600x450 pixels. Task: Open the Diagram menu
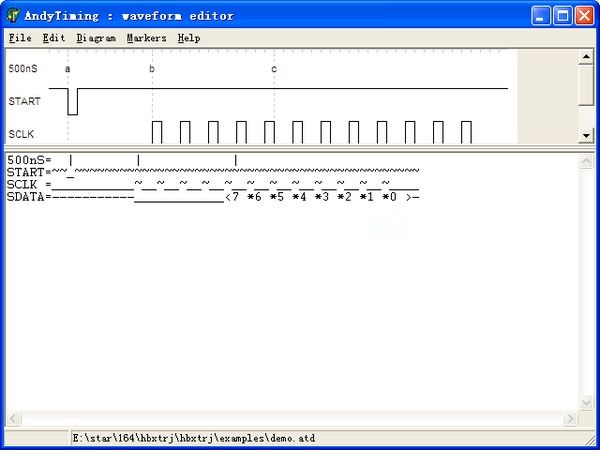[x=96, y=38]
